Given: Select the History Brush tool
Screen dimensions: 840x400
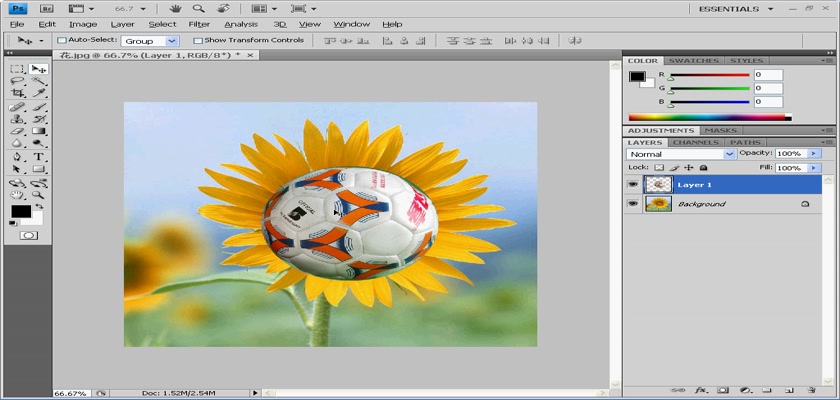Looking at the screenshot, I should click(x=39, y=119).
